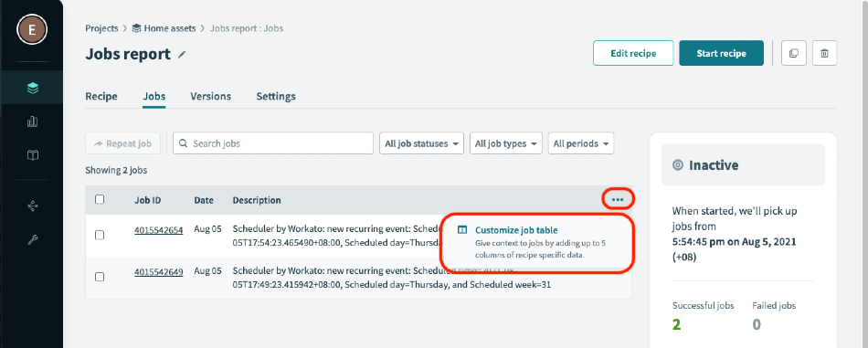
Task: Open the All job types dropdown
Action: 506,143
